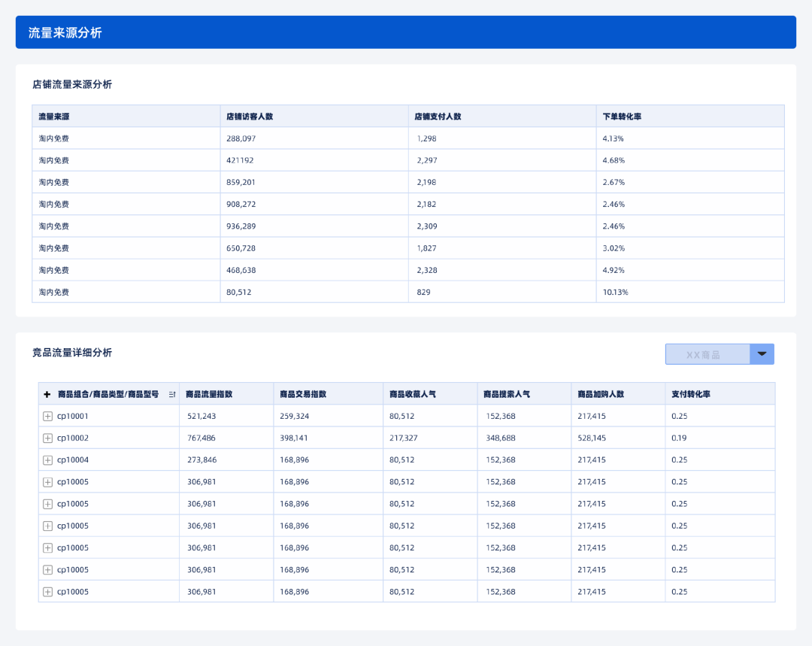Click the 商品组合/商品类型/商品型号 header
812x646 pixels.
(108, 394)
